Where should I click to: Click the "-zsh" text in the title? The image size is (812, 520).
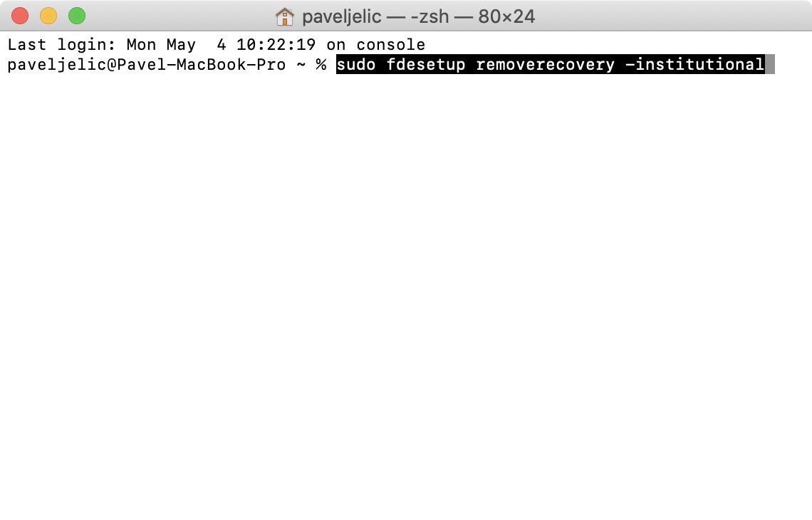430,16
